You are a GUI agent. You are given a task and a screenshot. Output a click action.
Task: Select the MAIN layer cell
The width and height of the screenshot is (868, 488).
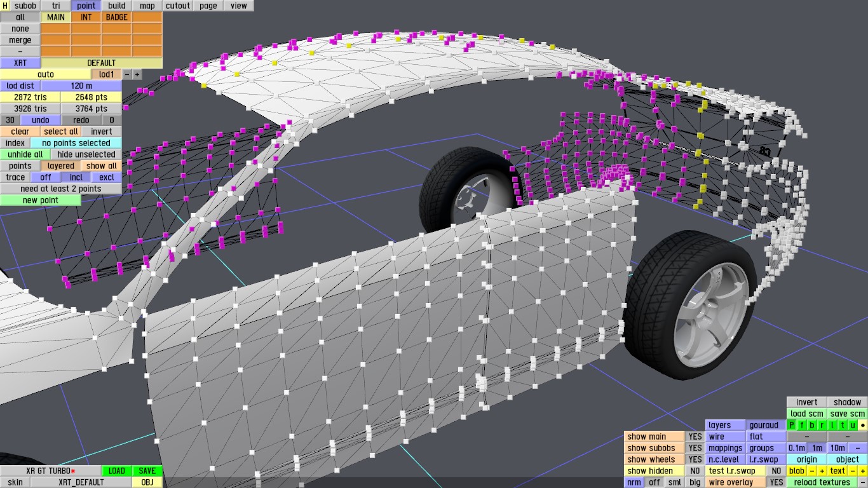(56, 17)
